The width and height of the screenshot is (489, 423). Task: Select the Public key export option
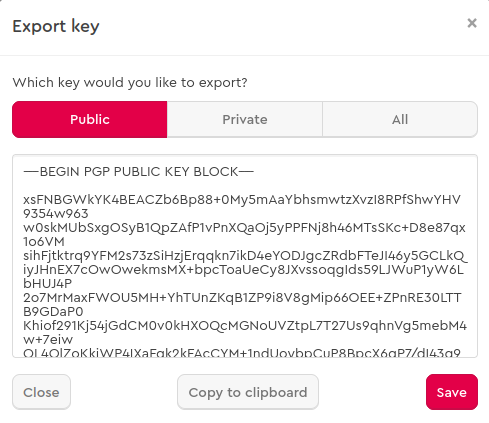pos(90,119)
